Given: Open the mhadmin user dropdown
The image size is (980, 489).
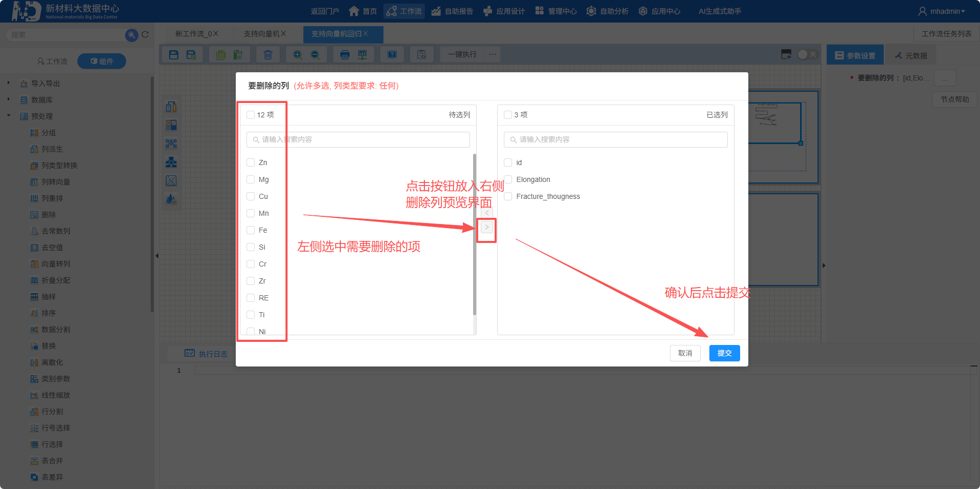Looking at the screenshot, I should click(x=943, y=11).
